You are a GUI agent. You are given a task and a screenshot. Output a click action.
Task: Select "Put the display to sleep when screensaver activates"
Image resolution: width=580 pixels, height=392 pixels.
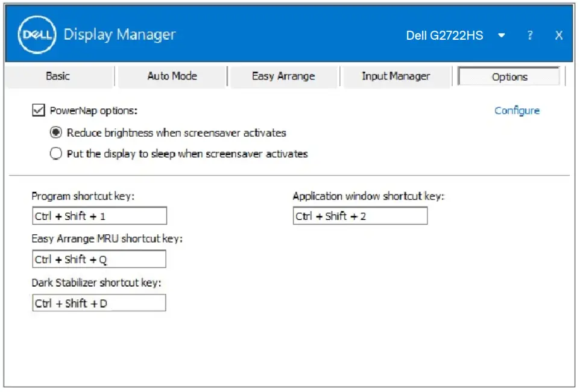[x=55, y=154]
